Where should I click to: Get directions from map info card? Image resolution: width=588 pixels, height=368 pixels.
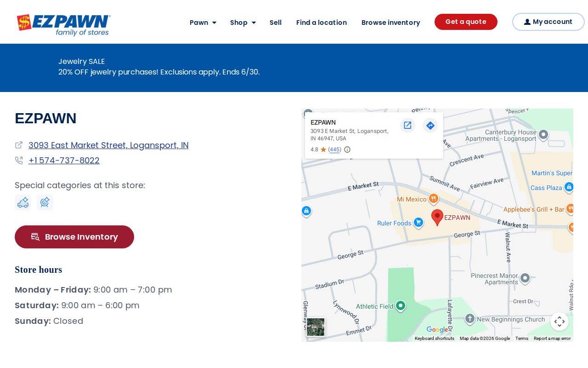point(430,125)
